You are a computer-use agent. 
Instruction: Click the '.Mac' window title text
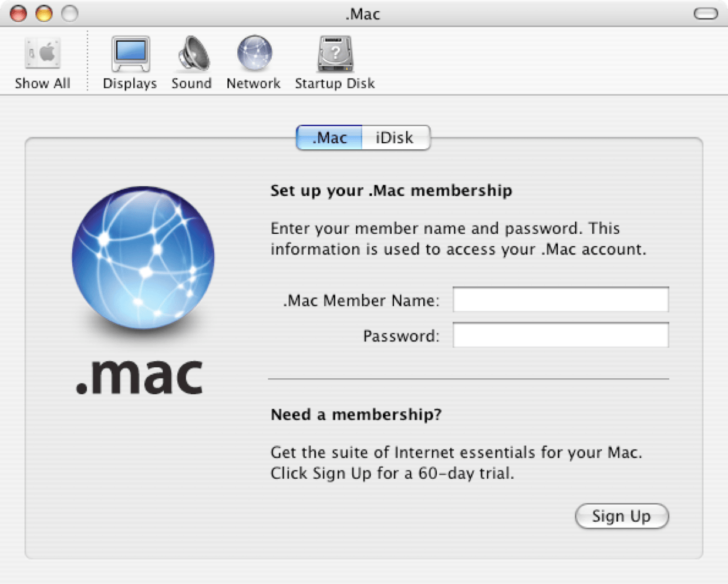[363, 14]
